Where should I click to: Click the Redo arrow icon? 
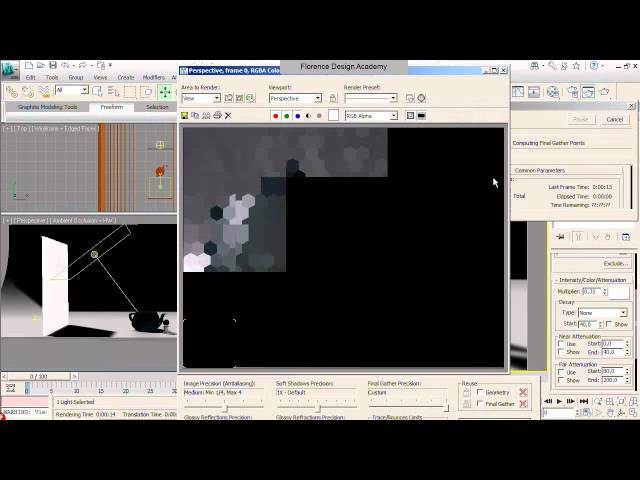(82, 65)
